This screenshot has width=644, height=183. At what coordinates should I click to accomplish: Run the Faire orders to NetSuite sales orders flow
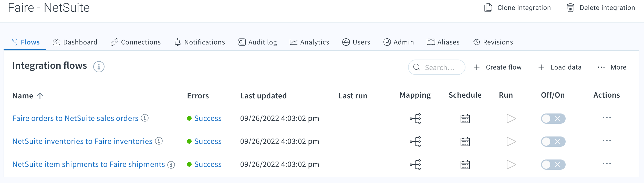(x=511, y=119)
